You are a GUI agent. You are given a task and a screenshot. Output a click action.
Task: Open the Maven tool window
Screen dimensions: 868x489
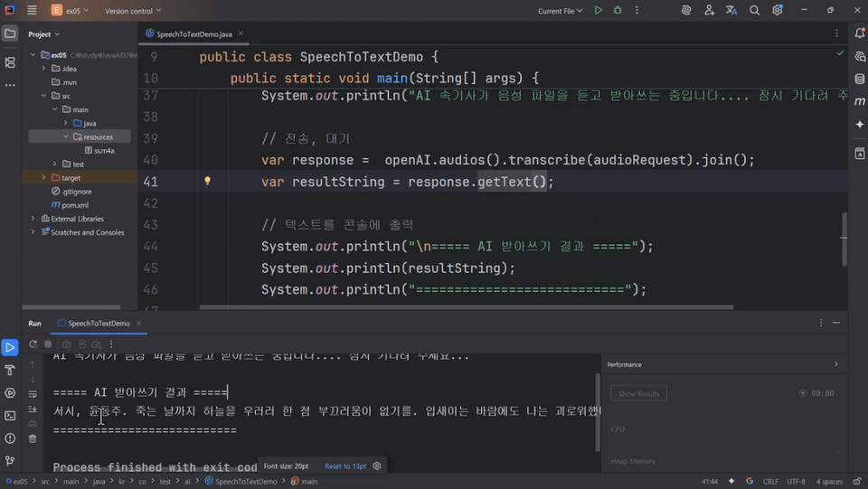859,101
